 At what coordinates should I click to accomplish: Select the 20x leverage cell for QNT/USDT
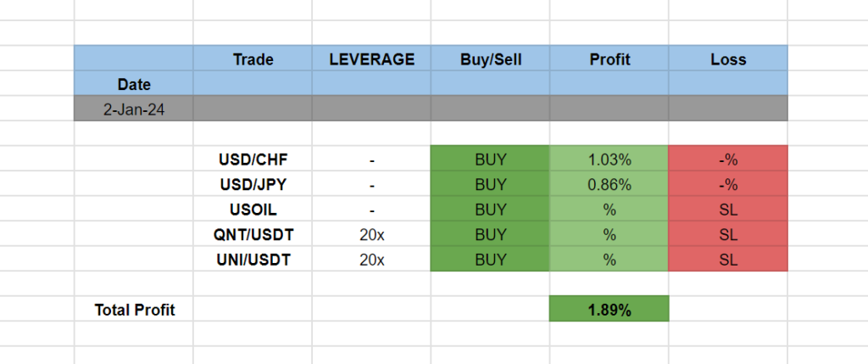[x=371, y=235]
